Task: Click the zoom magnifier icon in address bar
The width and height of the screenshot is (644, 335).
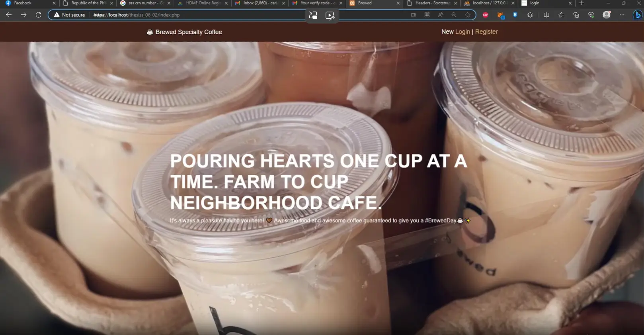Action: (454, 15)
